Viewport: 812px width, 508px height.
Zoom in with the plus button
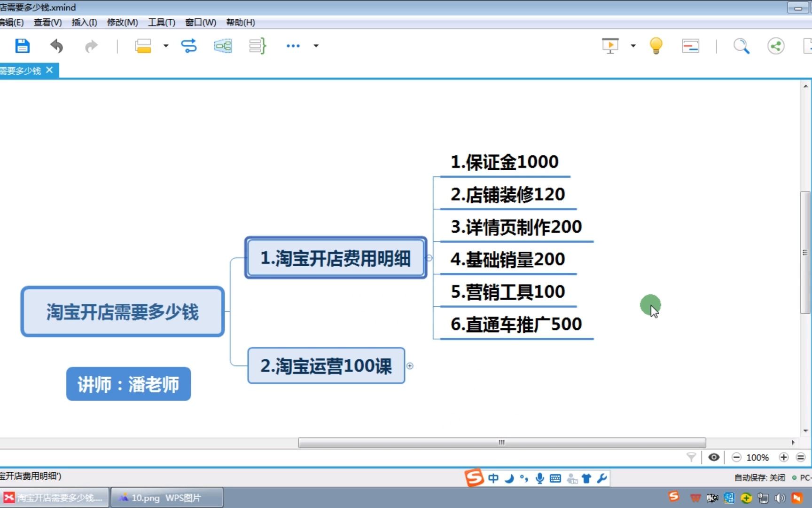pyautogui.click(x=783, y=457)
